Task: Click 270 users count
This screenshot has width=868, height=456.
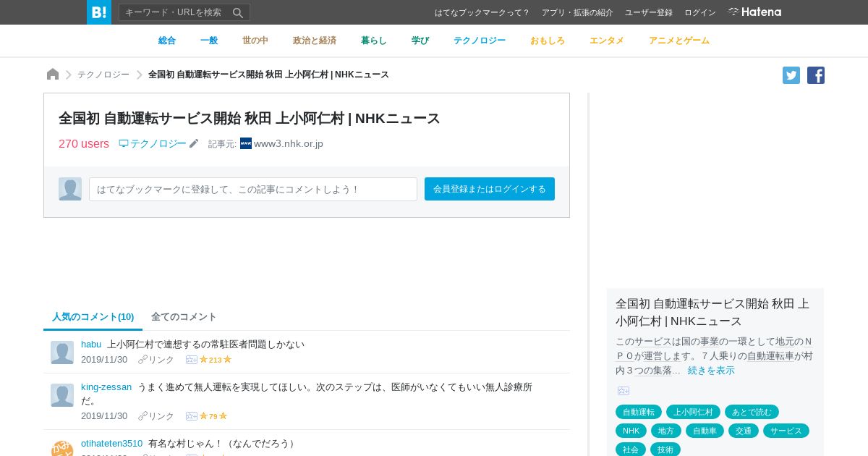Action: [x=84, y=143]
